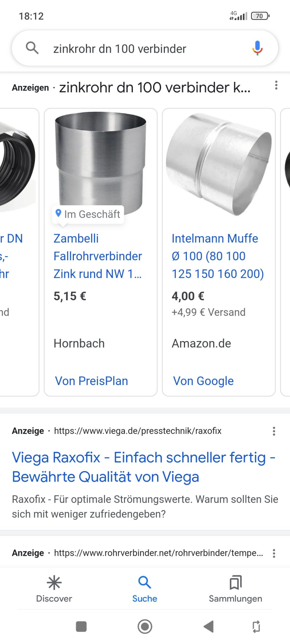Select the Suche tab

point(145,589)
